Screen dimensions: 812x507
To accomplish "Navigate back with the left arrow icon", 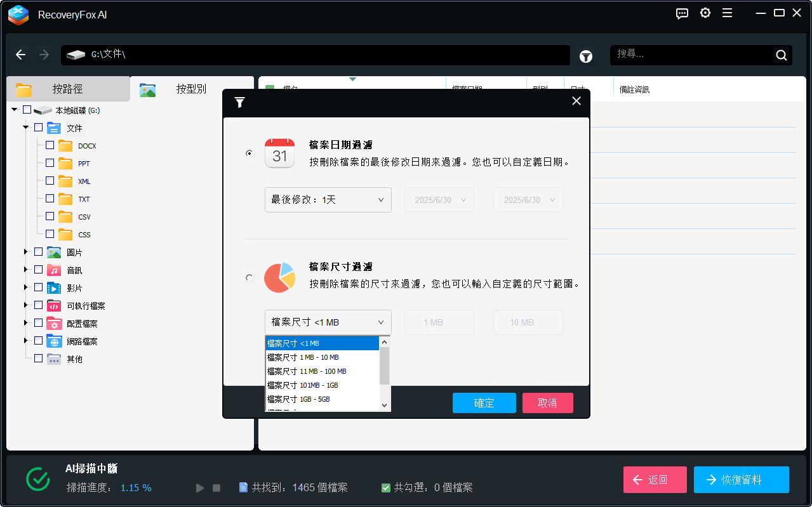I will pos(20,55).
